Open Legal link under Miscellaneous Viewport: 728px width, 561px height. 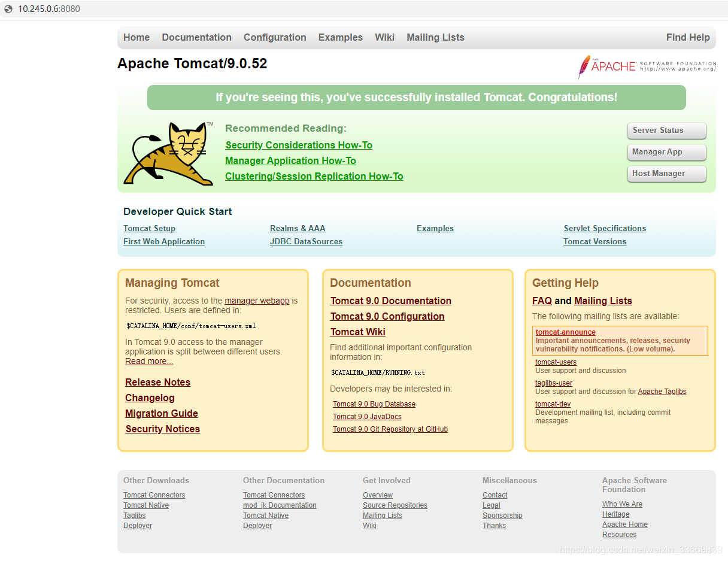point(491,505)
